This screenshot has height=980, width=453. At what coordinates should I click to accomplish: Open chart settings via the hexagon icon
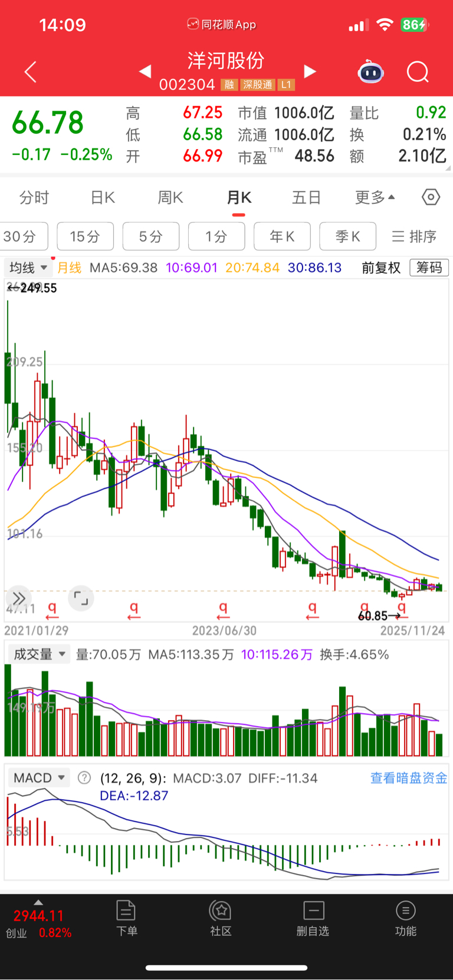431,197
